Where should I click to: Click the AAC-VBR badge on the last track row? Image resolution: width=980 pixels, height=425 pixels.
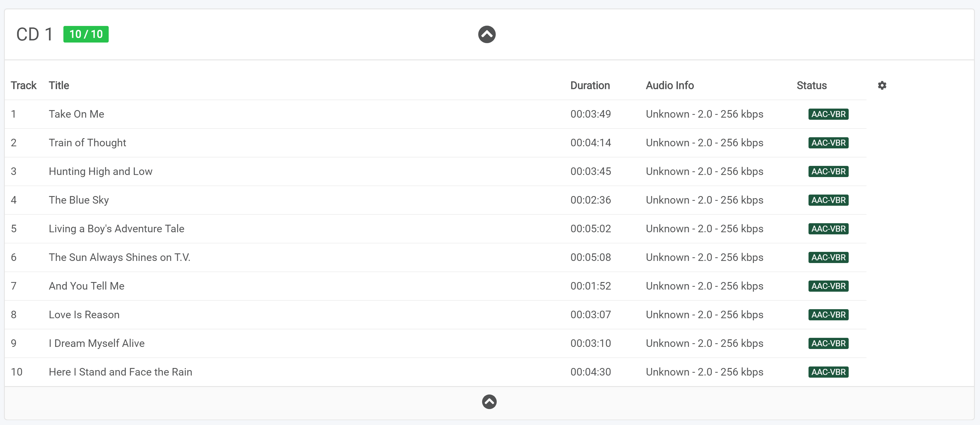(828, 372)
